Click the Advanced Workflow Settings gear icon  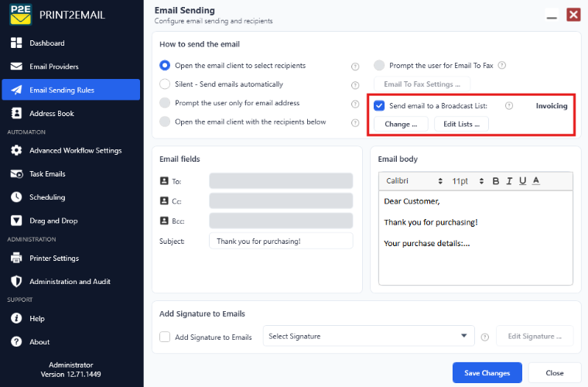(16, 150)
